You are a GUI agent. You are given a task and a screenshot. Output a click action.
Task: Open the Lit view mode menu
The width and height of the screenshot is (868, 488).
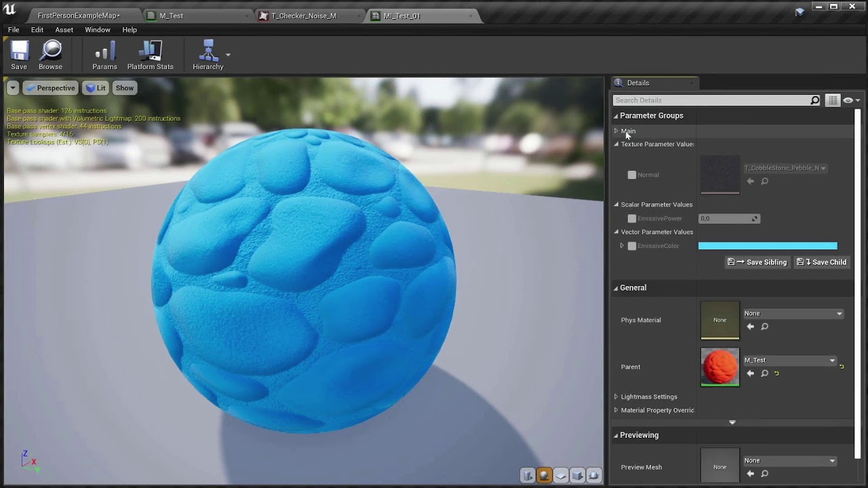click(x=96, y=87)
